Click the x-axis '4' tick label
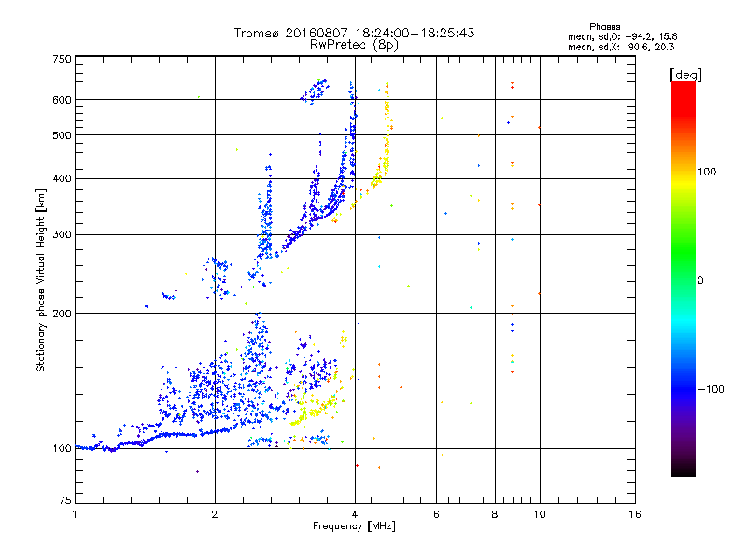 (355, 514)
